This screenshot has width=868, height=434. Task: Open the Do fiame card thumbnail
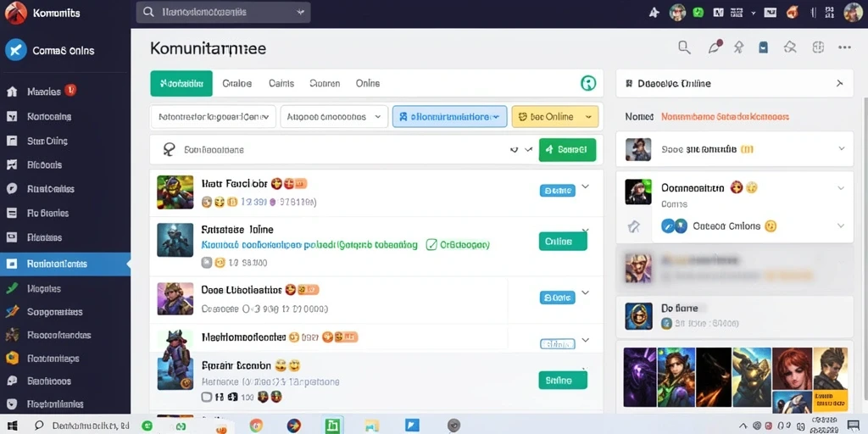[638, 316]
